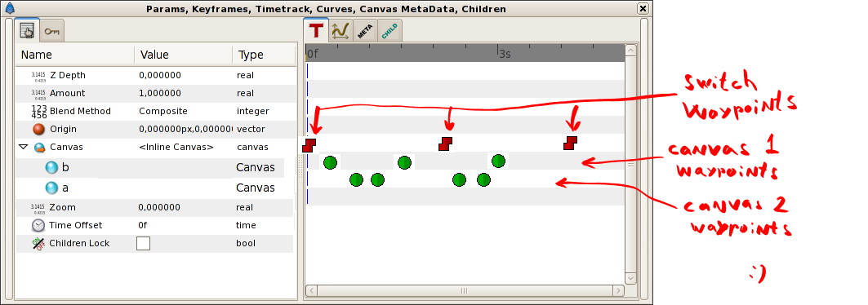Click the Z Depth value field
Image resolution: width=868 pixels, height=305 pixels.
pyautogui.click(x=183, y=75)
